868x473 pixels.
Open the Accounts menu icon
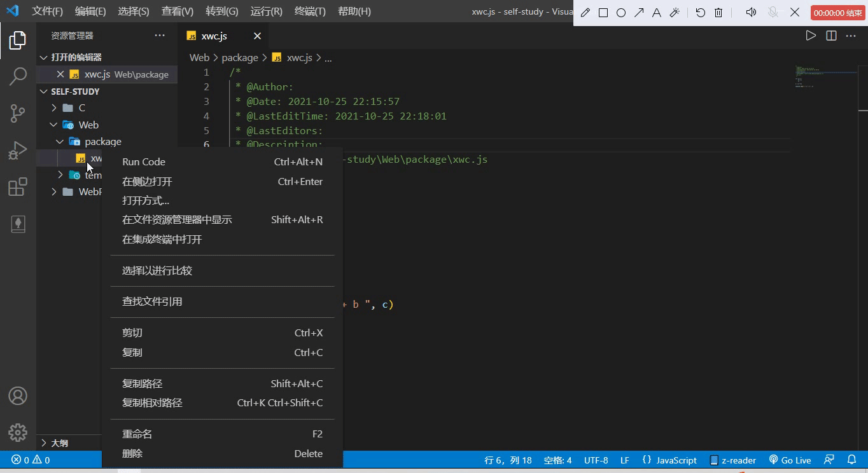18,395
